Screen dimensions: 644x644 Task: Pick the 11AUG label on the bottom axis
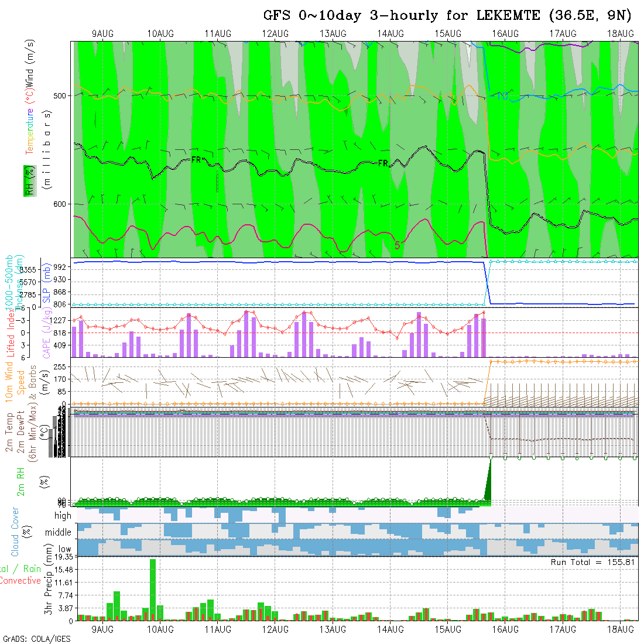pyautogui.click(x=218, y=629)
